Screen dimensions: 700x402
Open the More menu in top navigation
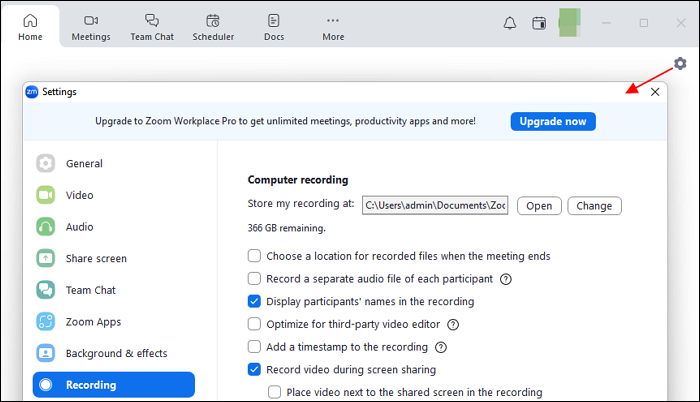point(333,27)
